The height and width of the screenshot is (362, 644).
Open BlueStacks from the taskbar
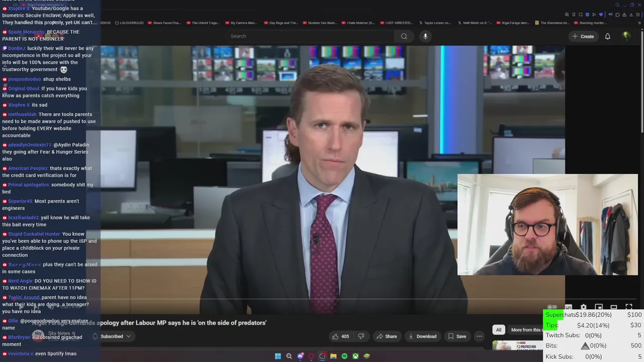pos(367,356)
